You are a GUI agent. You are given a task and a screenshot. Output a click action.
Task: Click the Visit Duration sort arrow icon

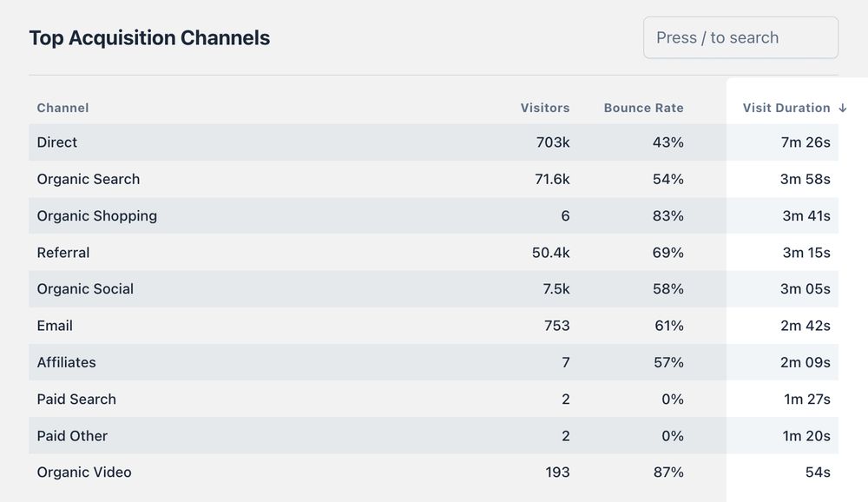pyautogui.click(x=842, y=109)
